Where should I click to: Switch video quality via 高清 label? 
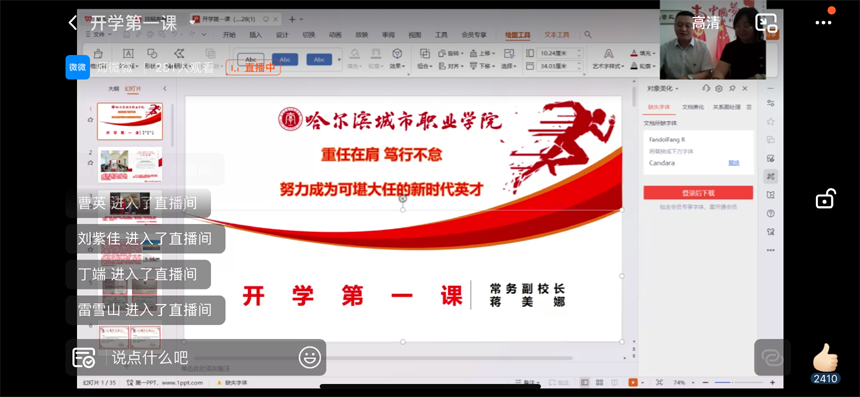pyautogui.click(x=705, y=22)
